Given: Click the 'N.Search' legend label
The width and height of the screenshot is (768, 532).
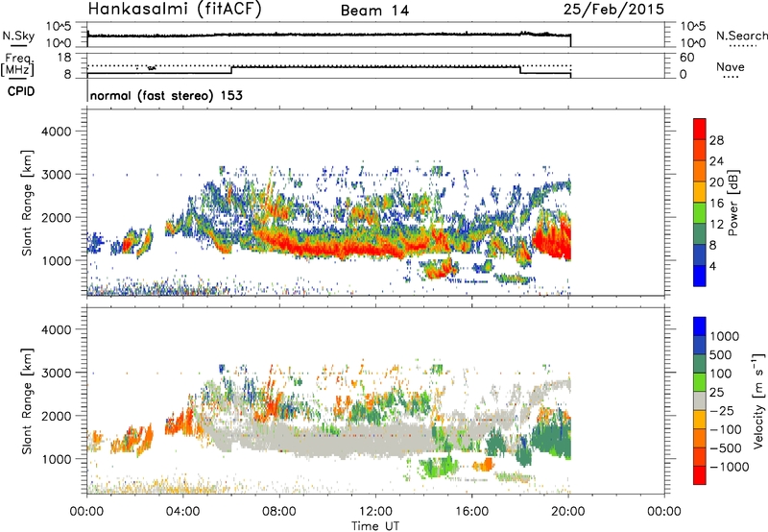Looking at the screenshot, I should pyautogui.click(x=741, y=36).
